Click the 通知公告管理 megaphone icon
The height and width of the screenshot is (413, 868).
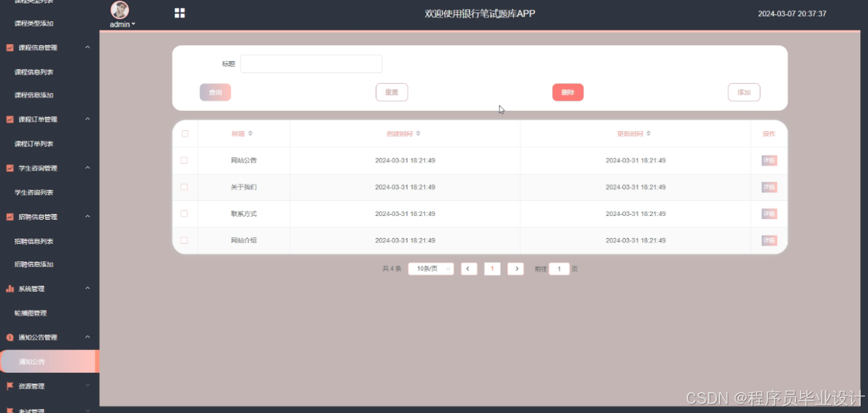[x=9, y=337]
